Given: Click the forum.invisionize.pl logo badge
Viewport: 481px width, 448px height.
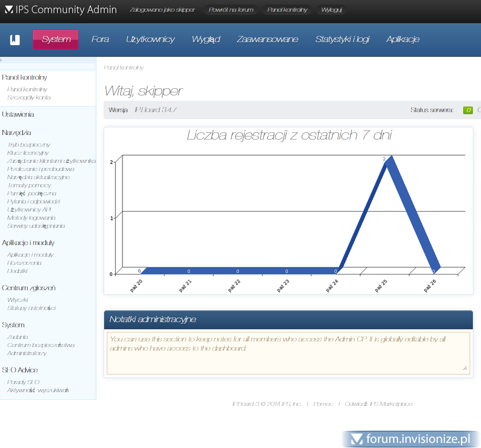Looking at the screenshot, I should (410, 439).
